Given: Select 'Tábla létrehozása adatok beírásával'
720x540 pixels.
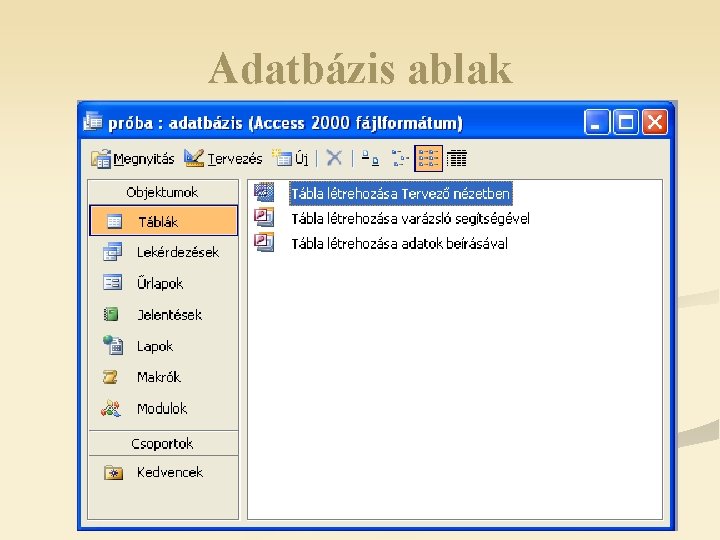Looking at the screenshot, I should [x=399, y=243].
